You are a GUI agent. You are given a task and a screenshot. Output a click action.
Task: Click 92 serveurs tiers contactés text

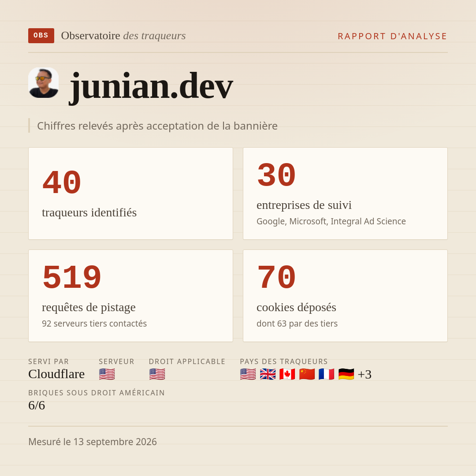point(94,324)
